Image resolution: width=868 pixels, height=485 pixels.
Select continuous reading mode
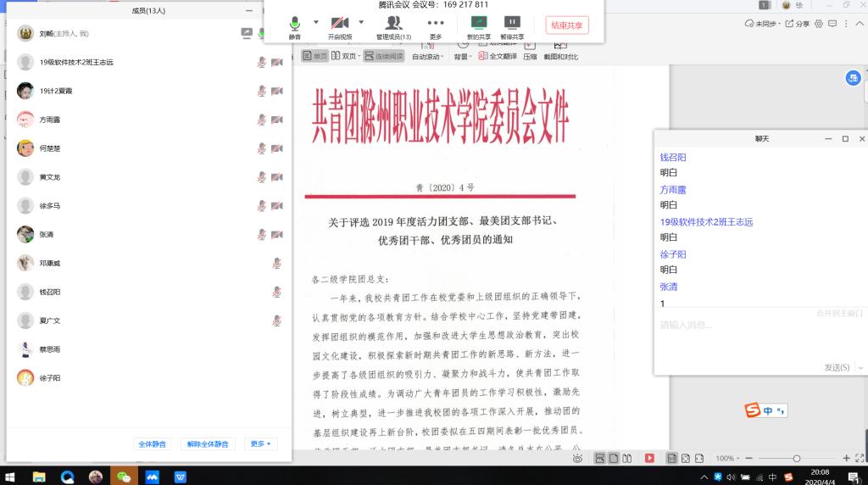(x=384, y=56)
